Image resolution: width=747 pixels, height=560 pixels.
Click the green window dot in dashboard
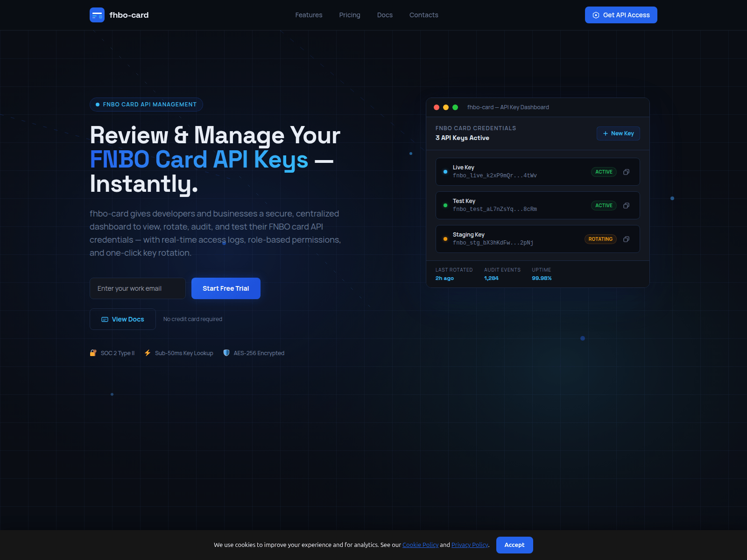pyautogui.click(x=455, y=107)
